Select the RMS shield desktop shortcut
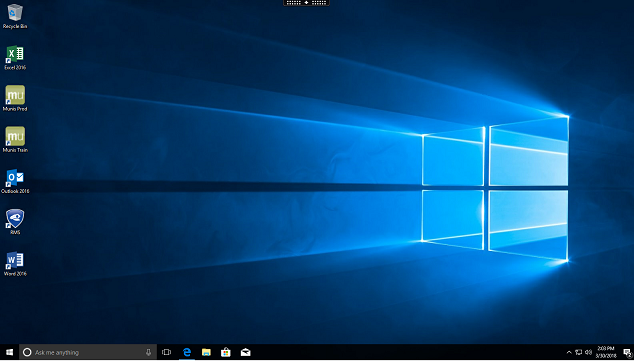Image resolution: width=634 pixels, height=361 pixels. pos(15,222)
